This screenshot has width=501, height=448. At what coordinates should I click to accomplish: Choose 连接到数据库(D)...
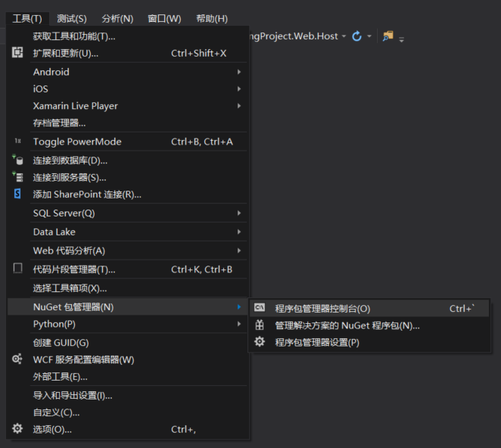[x=127, y=160]
